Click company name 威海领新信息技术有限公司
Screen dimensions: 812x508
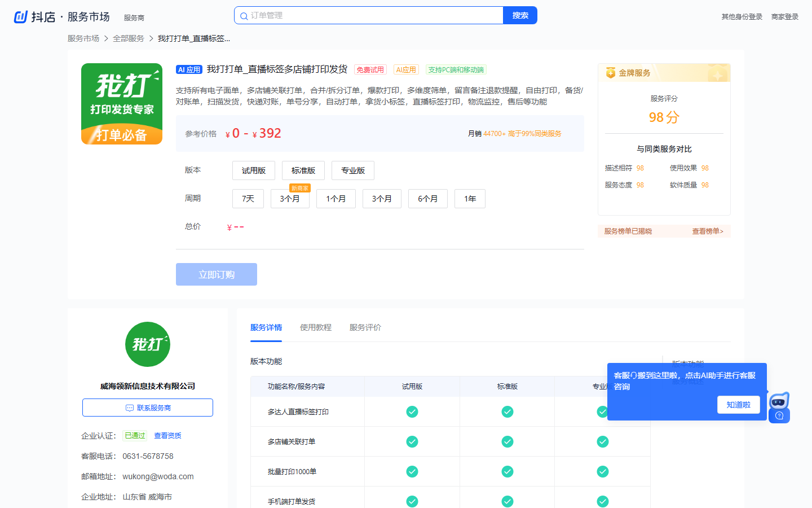pos(148,386)
